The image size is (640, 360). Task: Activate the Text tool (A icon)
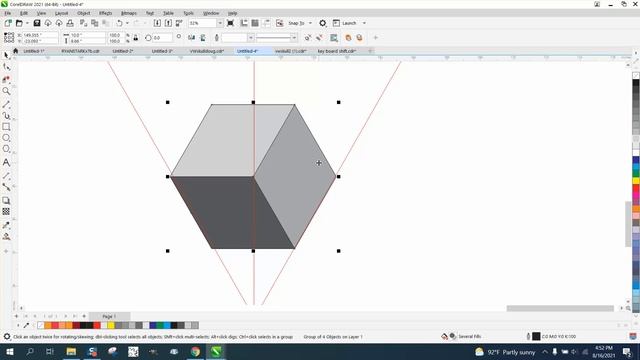coord(6,162)
